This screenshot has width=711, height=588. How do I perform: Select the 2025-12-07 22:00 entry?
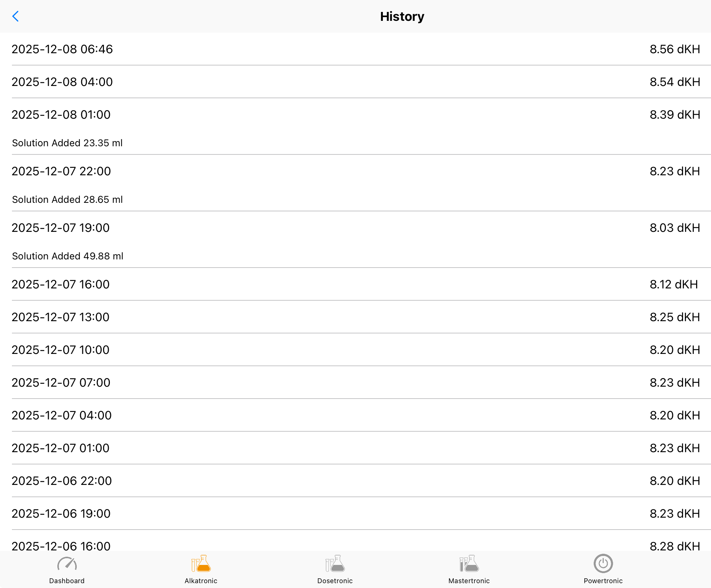tap(61, 171)
